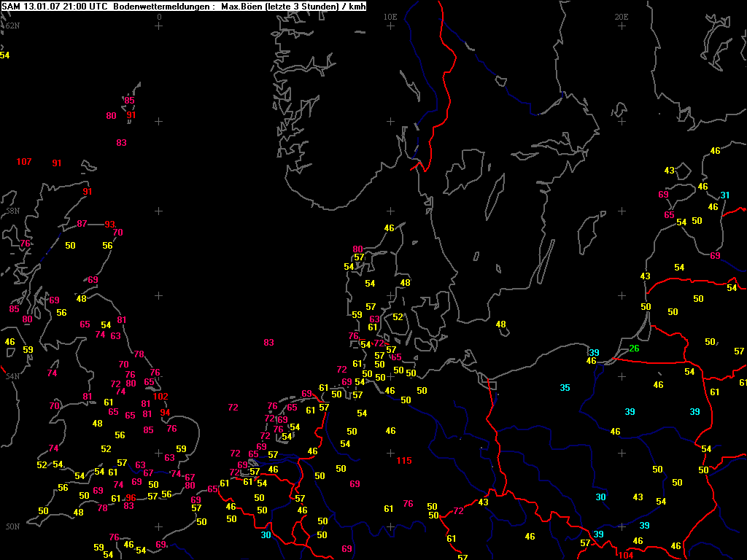Click the 62N latitude label
Image resolution: width=747 pixels, height=560 pixels.
click(12, 26)
